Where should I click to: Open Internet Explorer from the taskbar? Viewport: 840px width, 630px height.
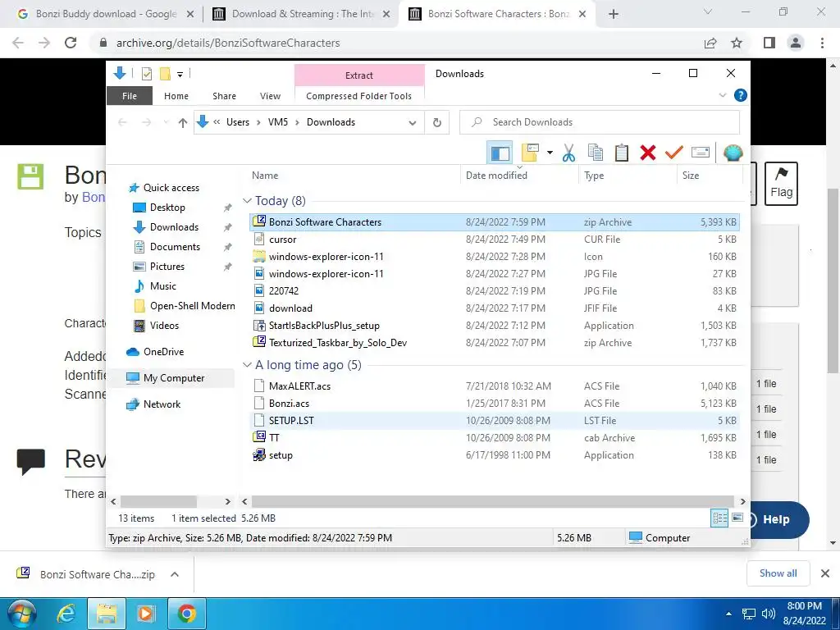(x=66, y=614)
